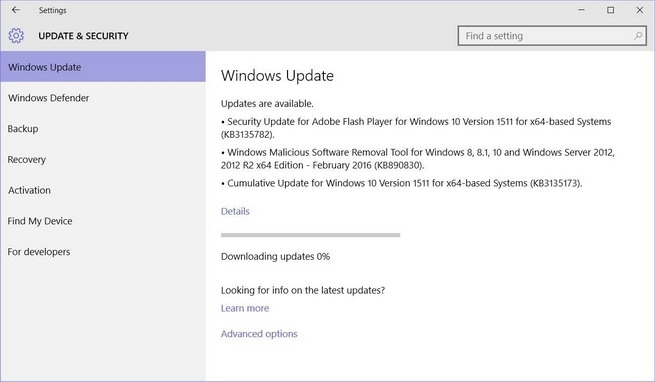Click in the Find a setting box
Screen dimensions: 655x382
[552, 36]
